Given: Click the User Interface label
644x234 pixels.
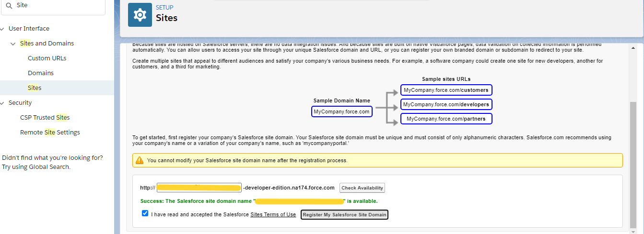Looking at the screenshot, I should tap(29, 29).
